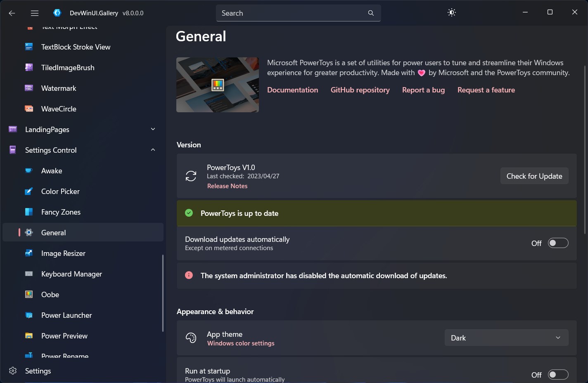This screenshot has height=383, width=588.
Task: Open Watermark page
Action: tap(83, 88)
